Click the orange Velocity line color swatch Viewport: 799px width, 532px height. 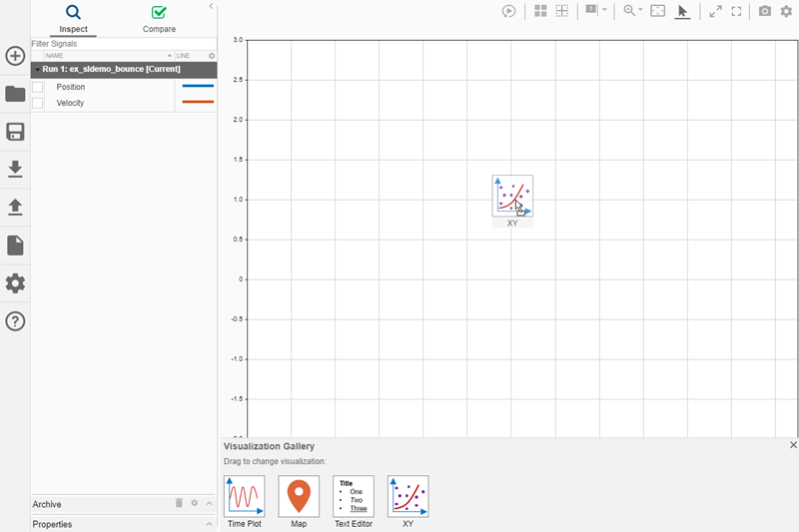198,102
